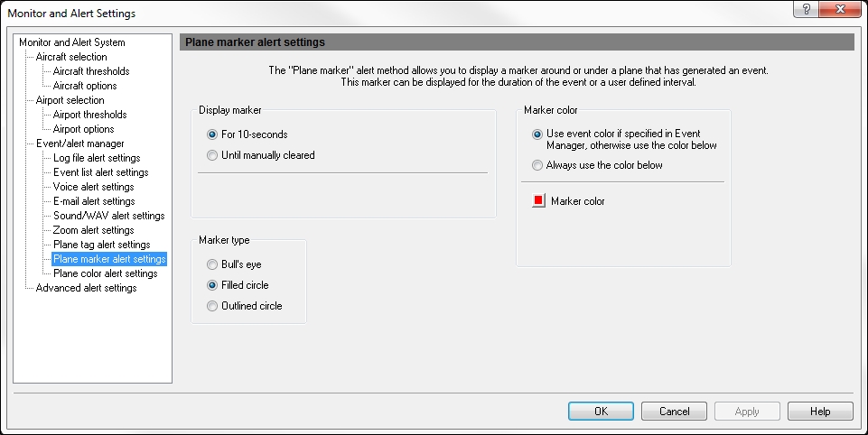The image size is (868, 435).
Task: Click the OK button
Action: [x=601, y=412]
